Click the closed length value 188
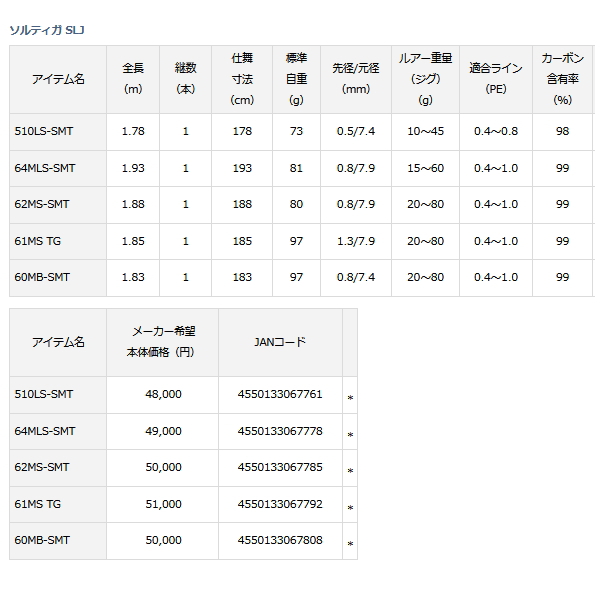600x600 pixels. tap(242, 204)
